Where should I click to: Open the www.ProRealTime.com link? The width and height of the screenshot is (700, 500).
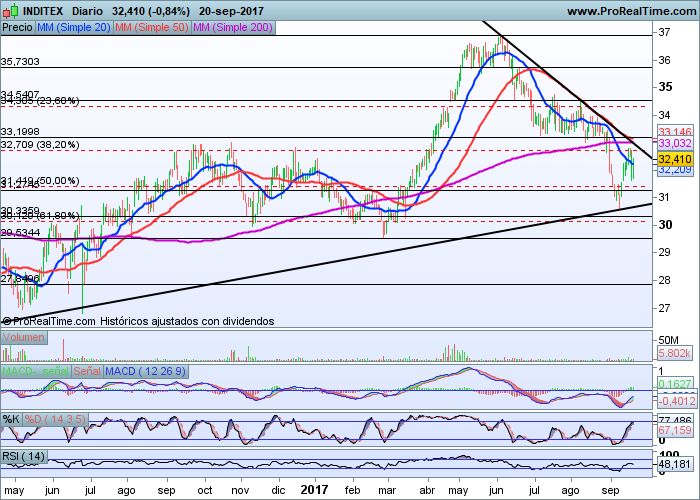tap(631, 11)
